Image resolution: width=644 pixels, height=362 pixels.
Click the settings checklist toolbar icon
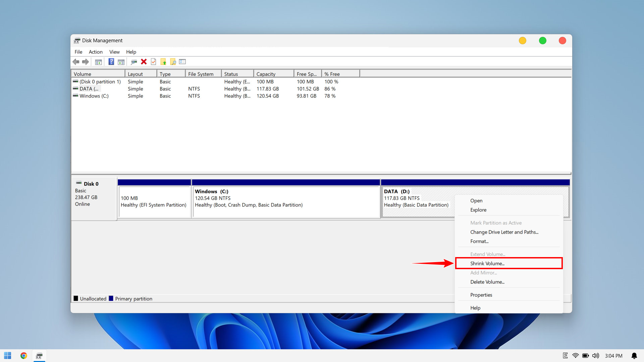pos(182,62)
